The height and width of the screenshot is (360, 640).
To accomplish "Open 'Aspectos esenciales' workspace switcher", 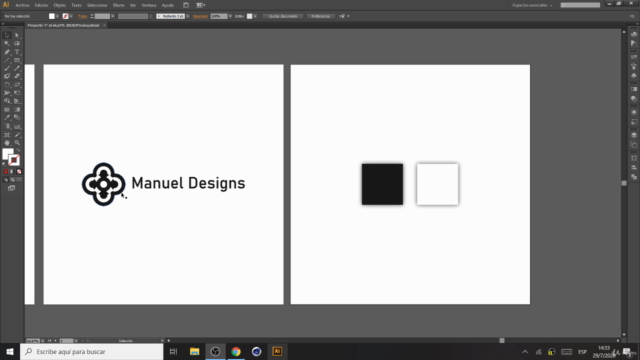I will (532, 5).
